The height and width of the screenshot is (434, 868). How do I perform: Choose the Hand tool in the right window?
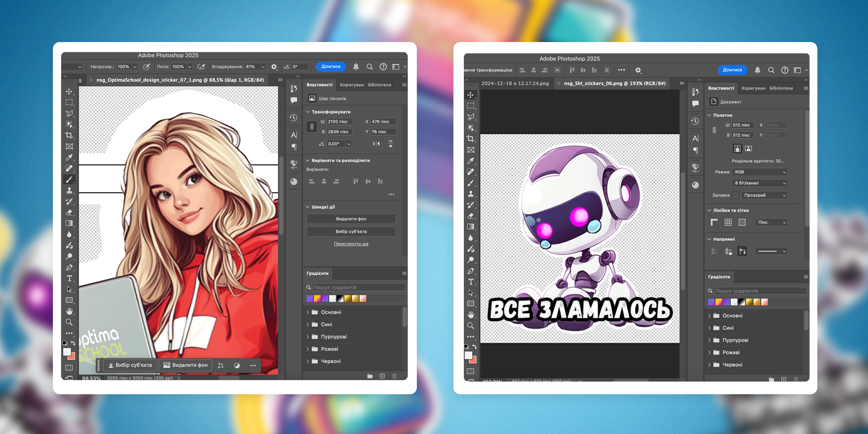click(x=471, y=315)
